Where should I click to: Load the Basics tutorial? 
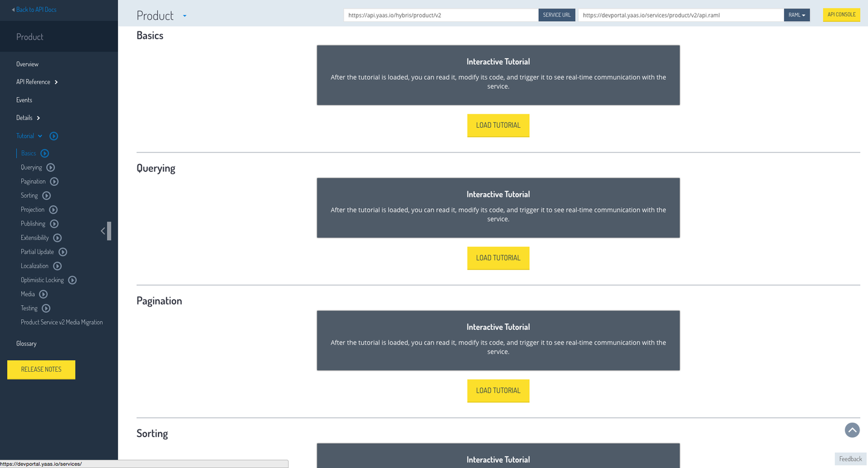tap(498, 125)
